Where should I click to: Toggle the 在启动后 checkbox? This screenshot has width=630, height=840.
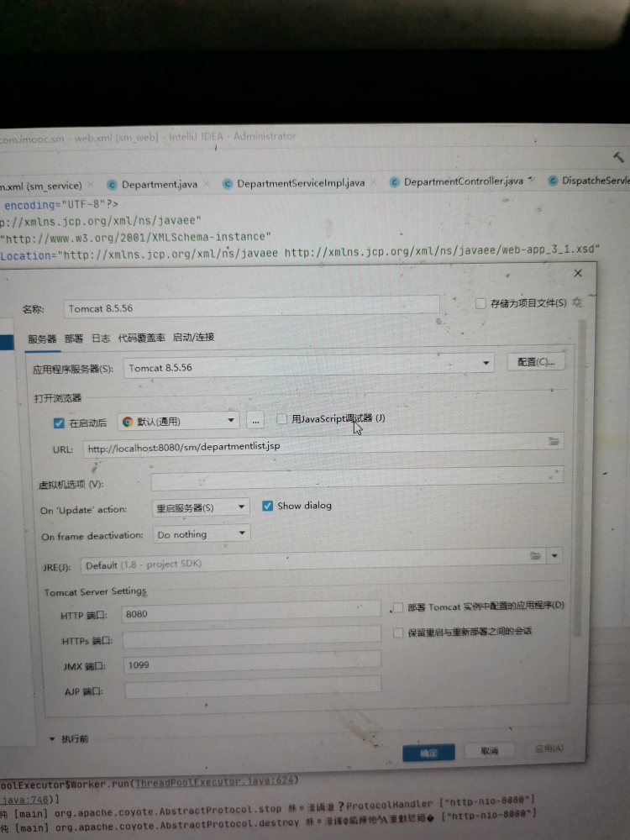coord(59,423)
